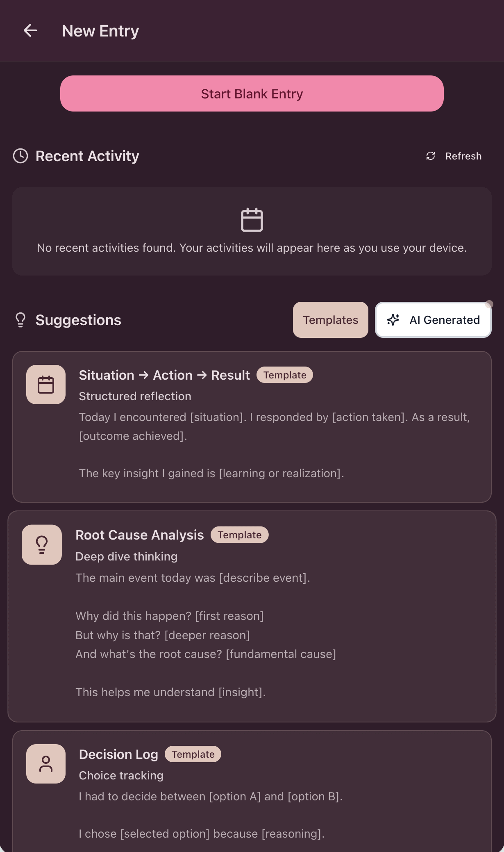Switch to the Templates suggestions tab
Image resolution: width=504 pixels, height=852 pixels.
[x=330, y=320]
